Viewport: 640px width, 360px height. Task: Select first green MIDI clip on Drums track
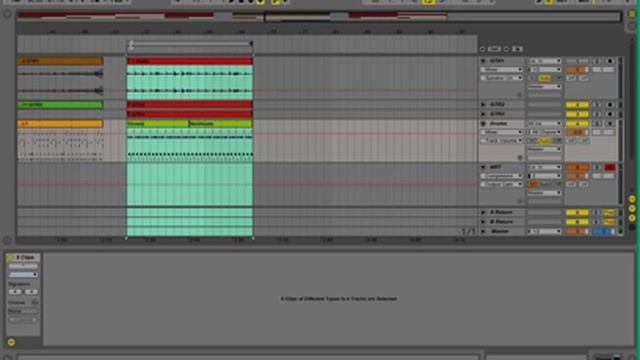pos(158,123)
